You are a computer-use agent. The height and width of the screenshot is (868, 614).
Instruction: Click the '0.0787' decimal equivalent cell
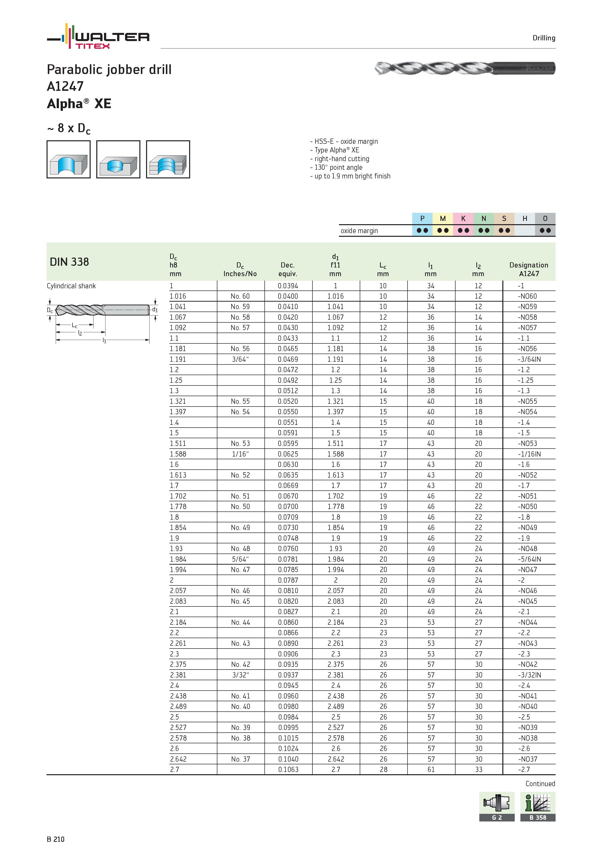pyautogui.click(x=288, y=580)
